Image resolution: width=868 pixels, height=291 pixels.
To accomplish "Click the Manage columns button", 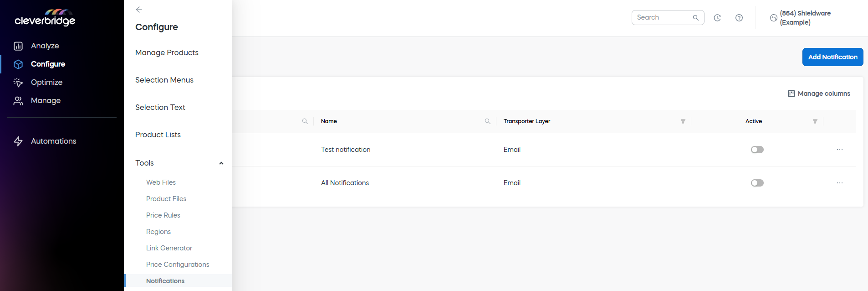I will coord(819,94).
